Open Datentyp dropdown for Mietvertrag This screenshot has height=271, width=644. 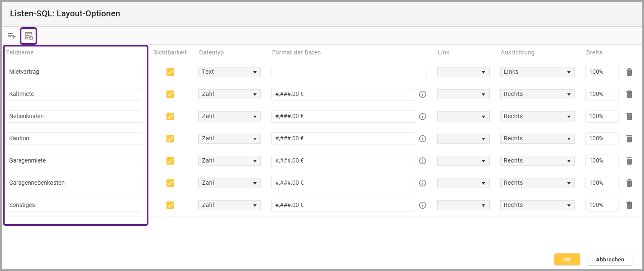pos(229,72)
